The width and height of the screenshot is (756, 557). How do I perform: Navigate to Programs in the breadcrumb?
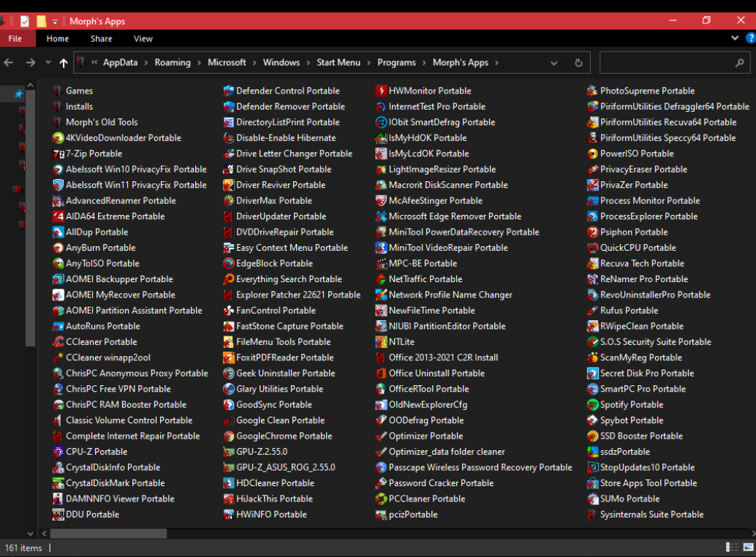coord(396,63)
